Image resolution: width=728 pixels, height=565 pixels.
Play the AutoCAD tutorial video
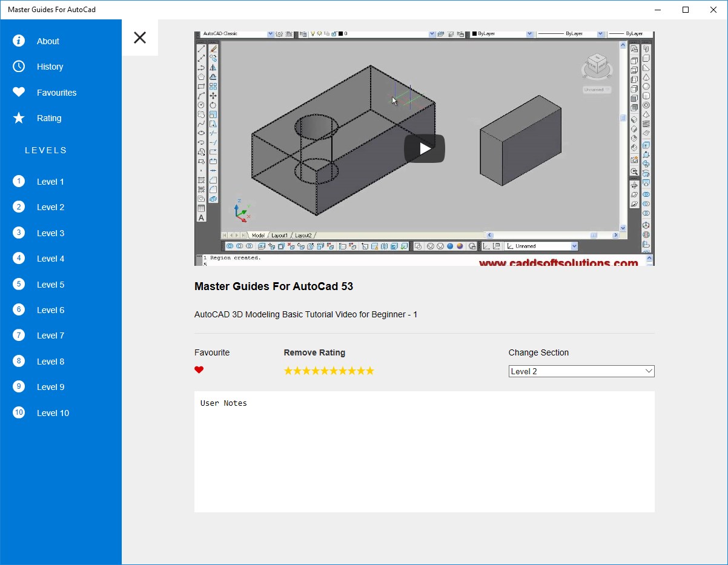coord(425,148)
